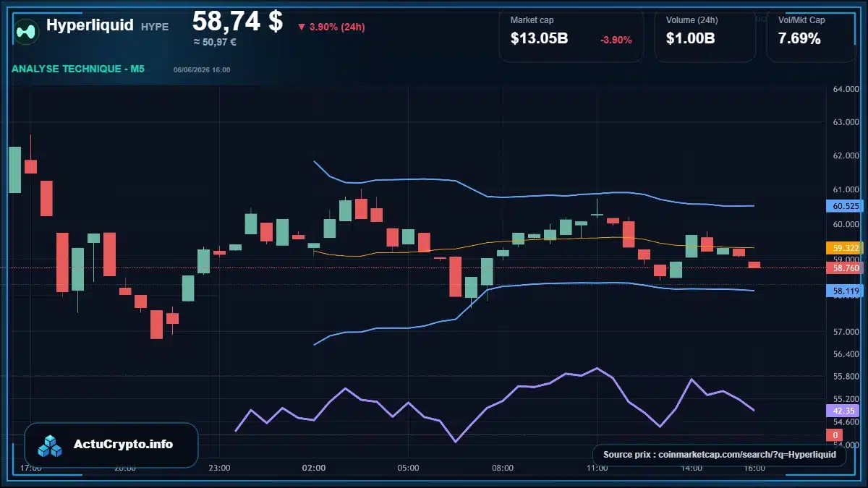The width and height of the screenshot is (868, 488).
Task: Click the red 58.760 current price tag
Action: click(845, 268)
